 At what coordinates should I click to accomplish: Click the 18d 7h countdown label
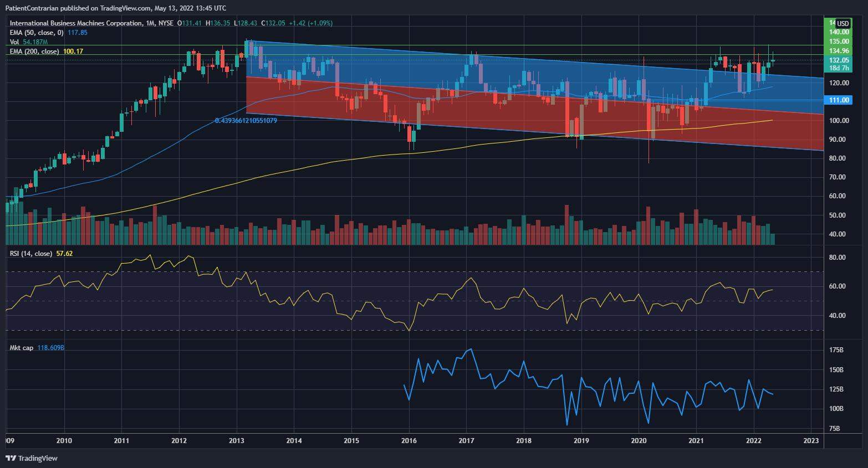pyautogui.click(x=839, y=68)
